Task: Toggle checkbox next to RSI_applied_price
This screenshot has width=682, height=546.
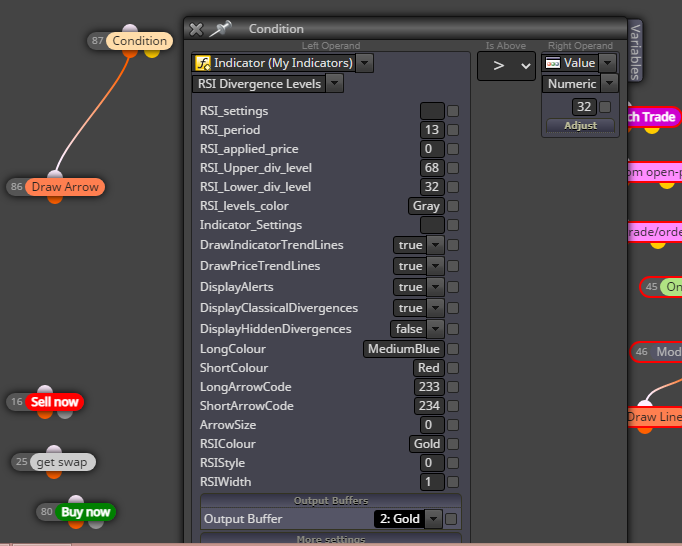Action: [x=453, y=149]
